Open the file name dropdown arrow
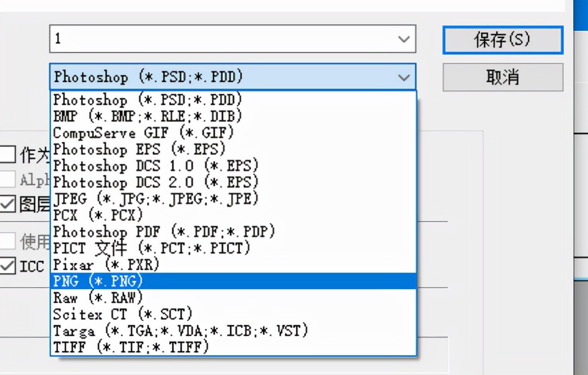 coord(404,39)
